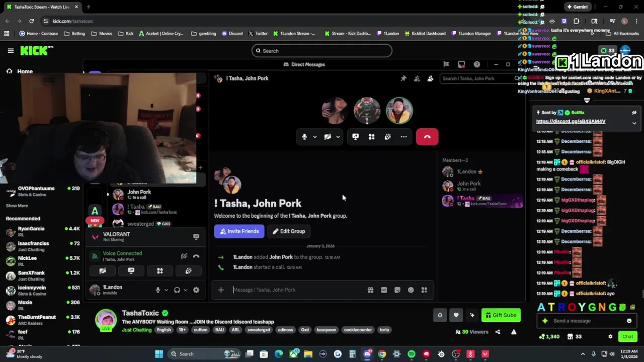Viewport: 644px width, 362px height.
Task: Focus Send a message chat field
Action: (586, 321)
